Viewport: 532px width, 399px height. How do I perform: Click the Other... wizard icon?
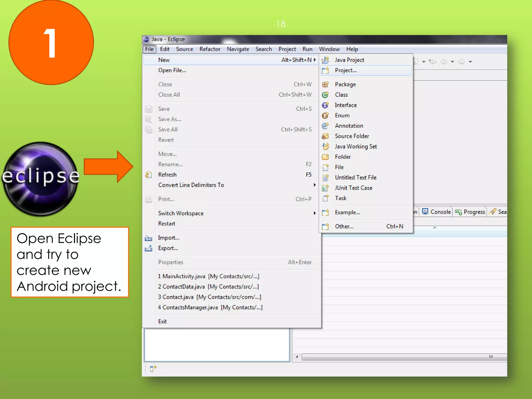tap(325, 227)
